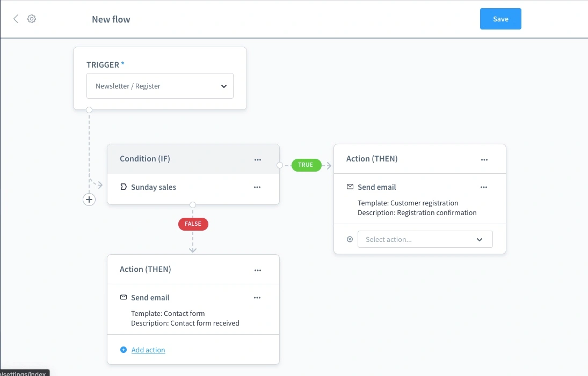
Task: Click the Add action link
Action: click(x=148, y=350)
